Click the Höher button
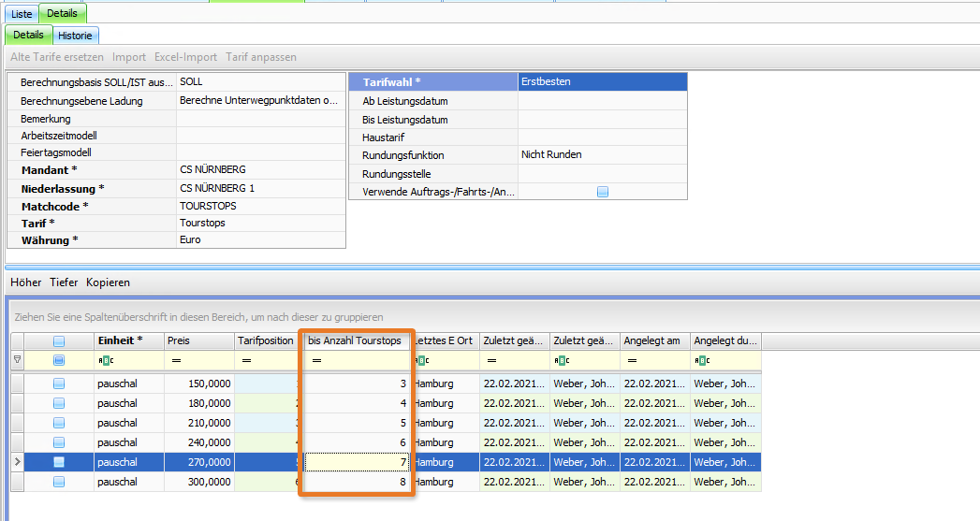Screen dimensions: 980x521 tap(25, 282)
